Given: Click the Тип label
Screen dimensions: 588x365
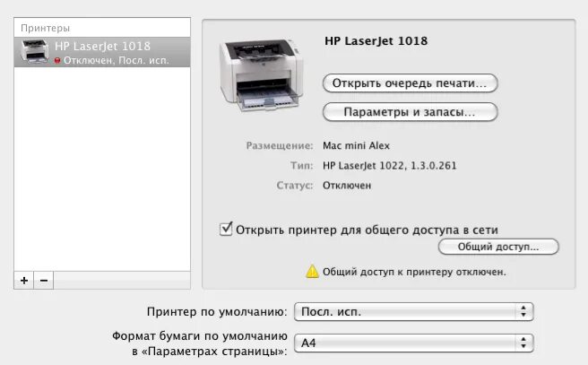Looking at the screenshot, I should coord(301,165).
